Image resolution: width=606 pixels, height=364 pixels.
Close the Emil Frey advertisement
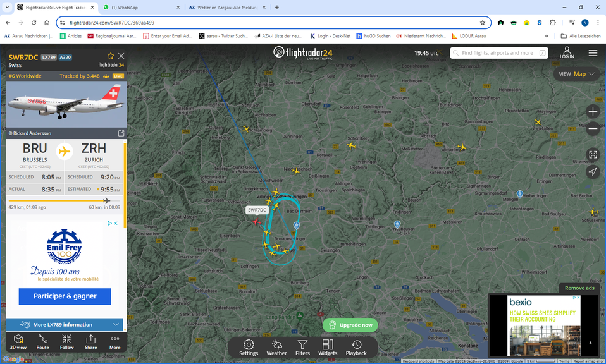pyautogui.click(x=115, y=223)
